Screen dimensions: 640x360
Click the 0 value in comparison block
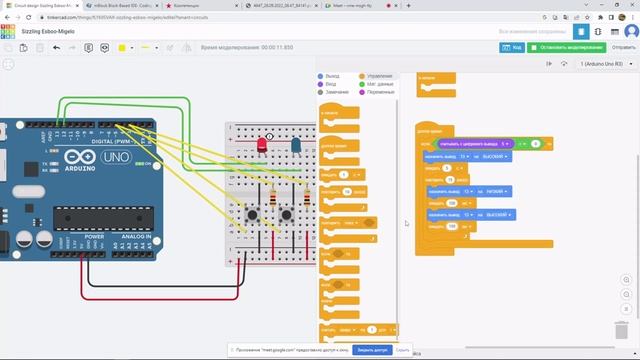536,144
